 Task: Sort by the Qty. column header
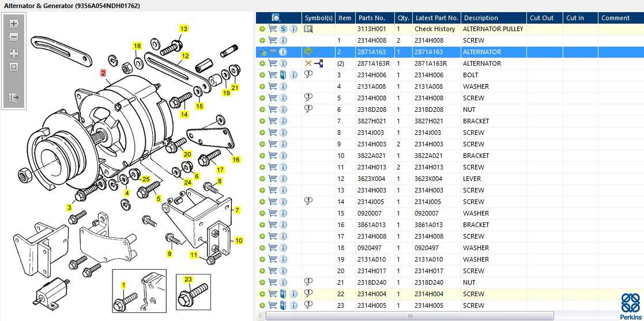point(404,18)
